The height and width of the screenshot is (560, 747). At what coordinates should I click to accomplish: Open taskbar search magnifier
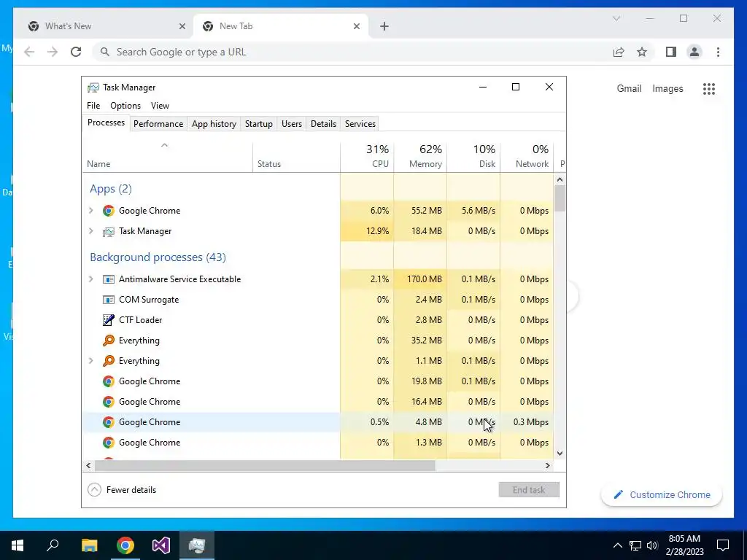[x=53, y=545]
